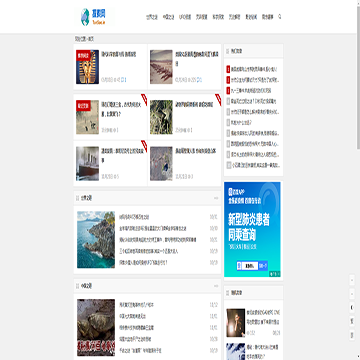Open the Titanic ship article thumbnail
Viewport: 360px width, 360px height.
87,164
